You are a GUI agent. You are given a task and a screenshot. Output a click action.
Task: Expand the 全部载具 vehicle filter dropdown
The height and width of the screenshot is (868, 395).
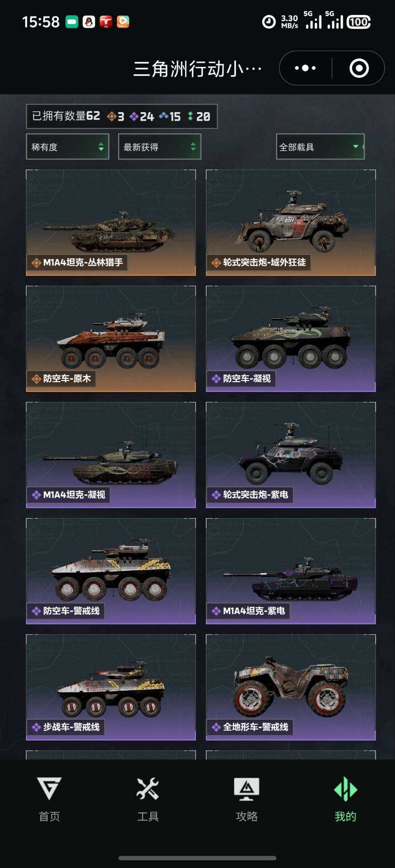pos(320,146)
